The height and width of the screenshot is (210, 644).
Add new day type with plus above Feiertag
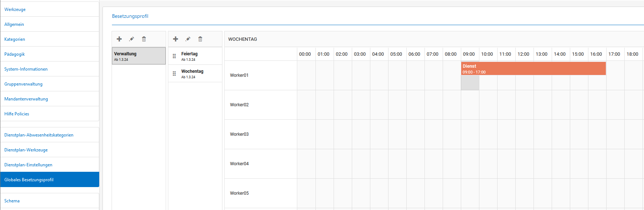click(x=176, y=39)
